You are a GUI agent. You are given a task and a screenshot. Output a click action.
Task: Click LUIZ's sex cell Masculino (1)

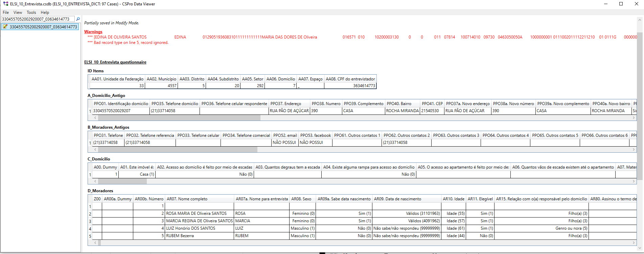click(x=302, y=228)
